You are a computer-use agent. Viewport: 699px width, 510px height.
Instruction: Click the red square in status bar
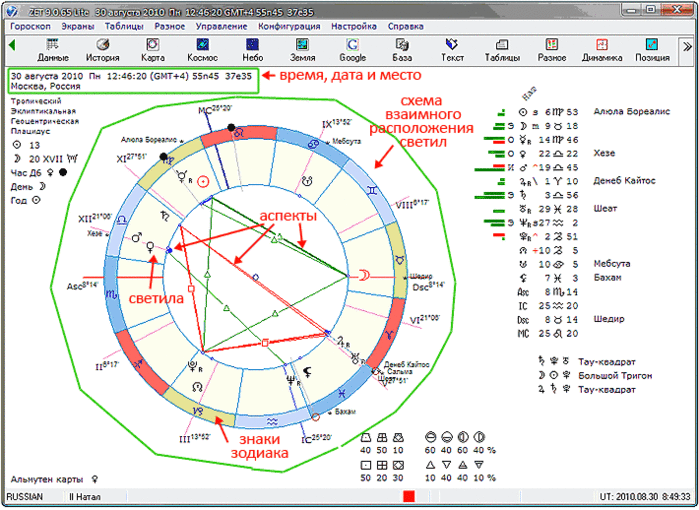[409, 496]
